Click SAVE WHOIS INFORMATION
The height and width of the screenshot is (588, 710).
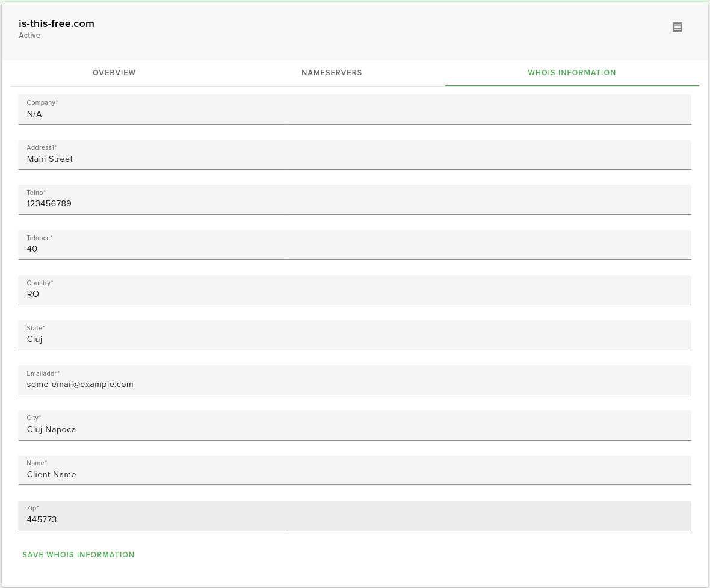click(x=78, y=555)
